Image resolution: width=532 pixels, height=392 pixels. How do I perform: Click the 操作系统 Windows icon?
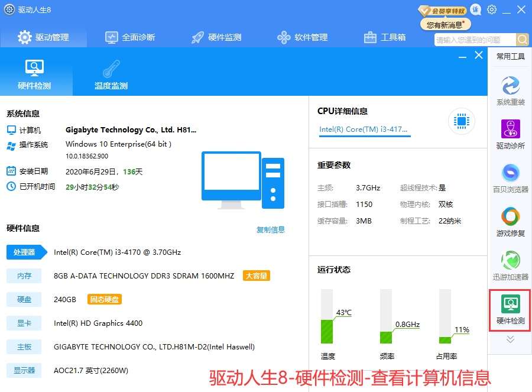coord(11,146)
